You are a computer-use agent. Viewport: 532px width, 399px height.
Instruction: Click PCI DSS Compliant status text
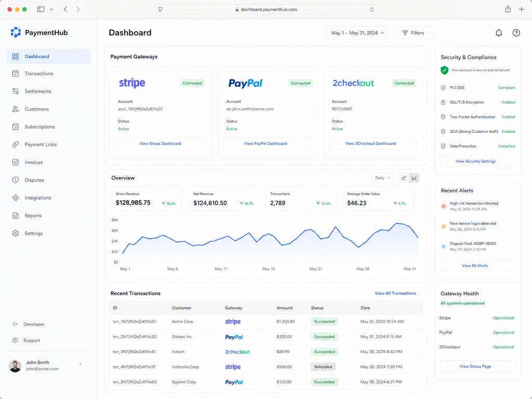(x=507, y=87)
